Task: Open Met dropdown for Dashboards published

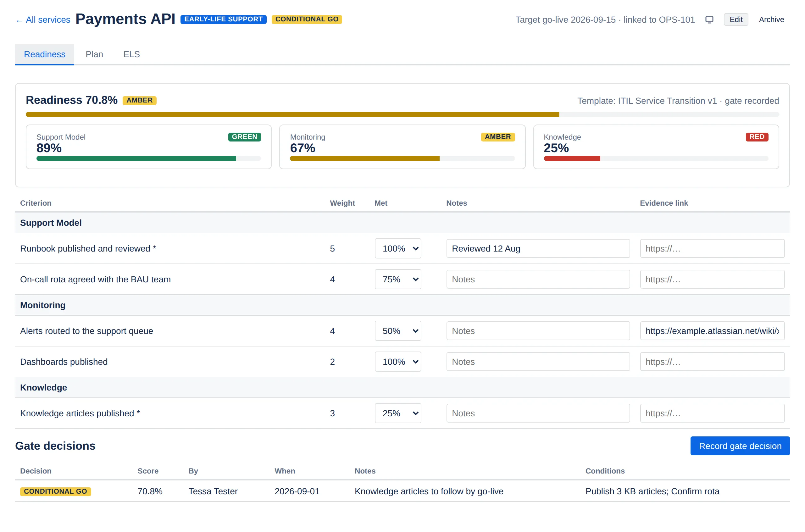Action: 397,362
